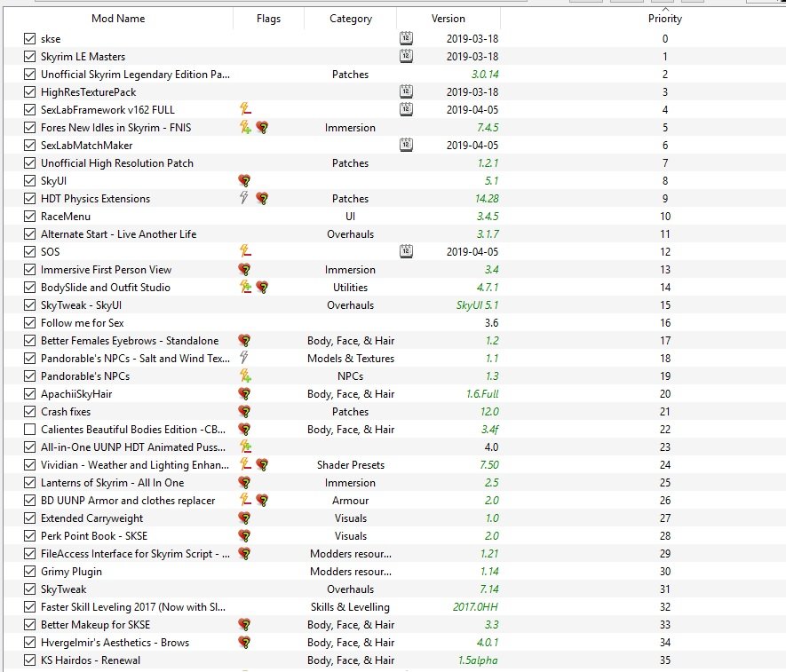Click the heart flag for FileAccess Interface row
This screenshot has height=672, width=786.
point(244,554)
